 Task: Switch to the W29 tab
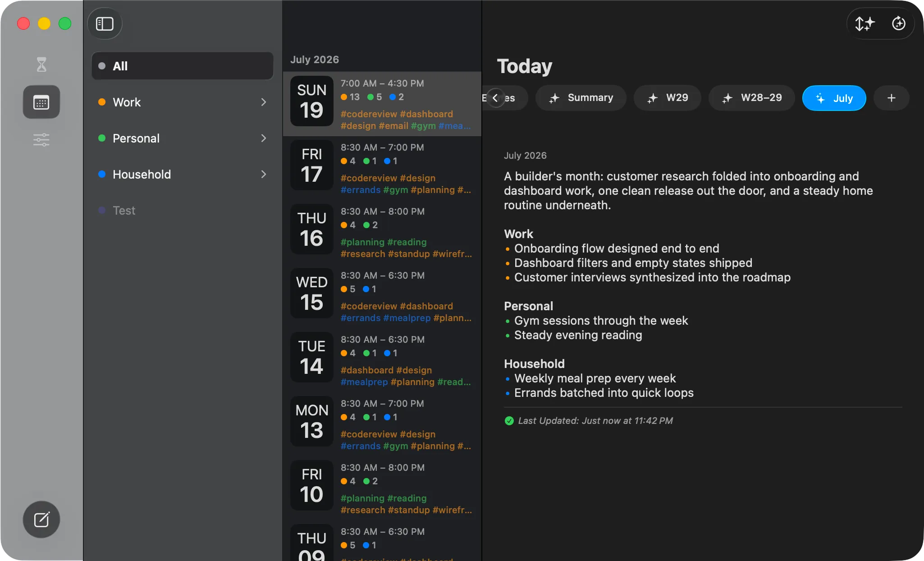(667, 98)
